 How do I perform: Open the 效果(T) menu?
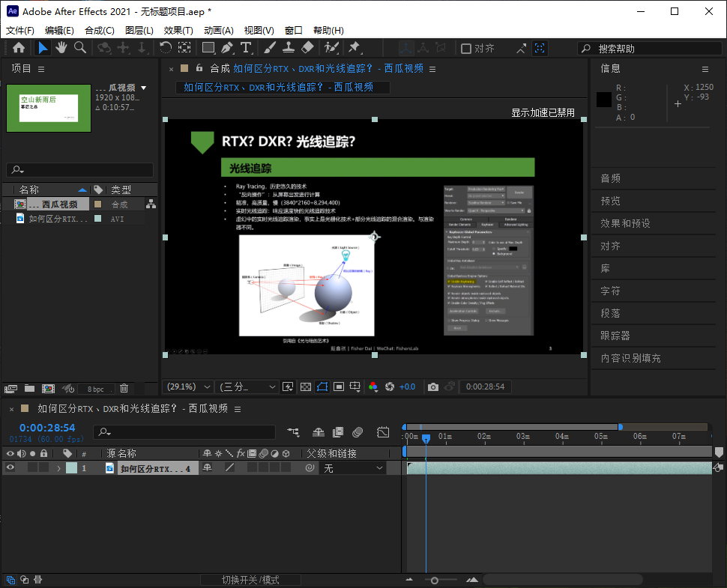[x=178, y=31]
